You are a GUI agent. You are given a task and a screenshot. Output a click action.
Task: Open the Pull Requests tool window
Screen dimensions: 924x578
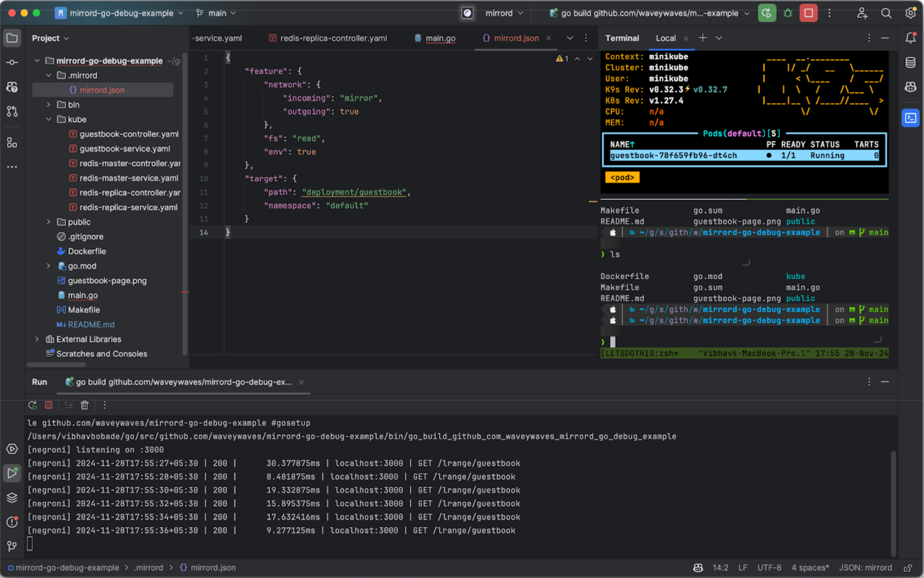coord(12,111)
